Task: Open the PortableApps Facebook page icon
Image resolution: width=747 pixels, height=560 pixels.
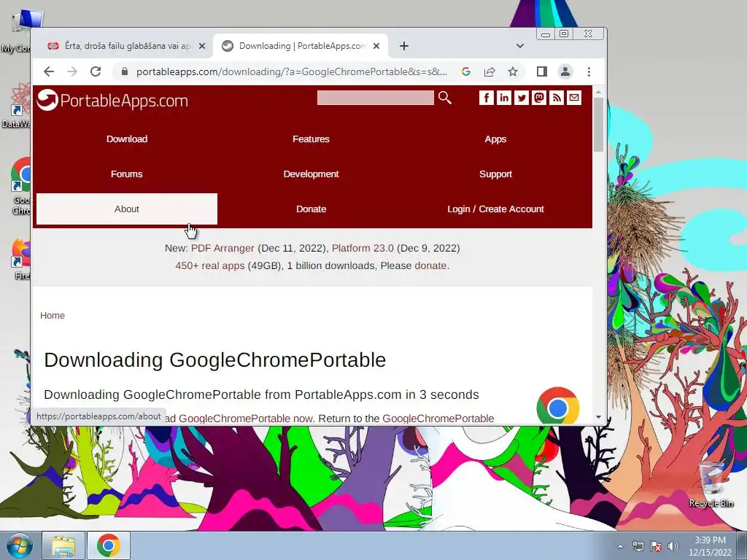Action: coord(487,98)
